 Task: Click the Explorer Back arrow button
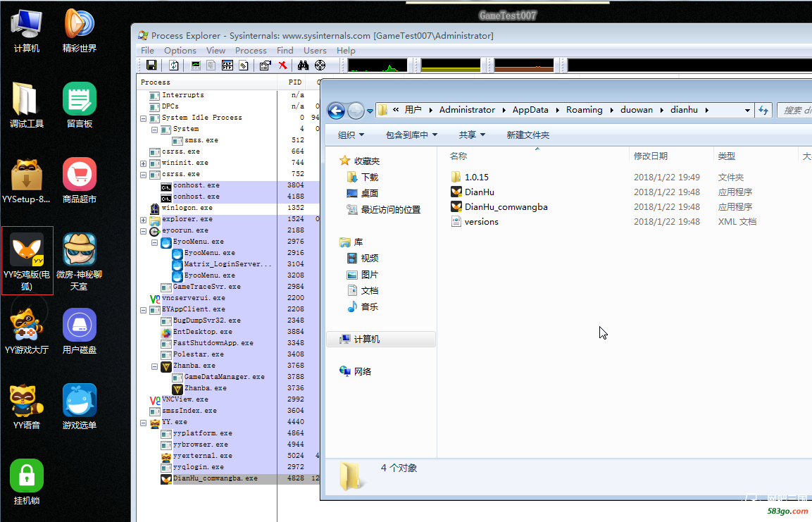tap(337, 111)
